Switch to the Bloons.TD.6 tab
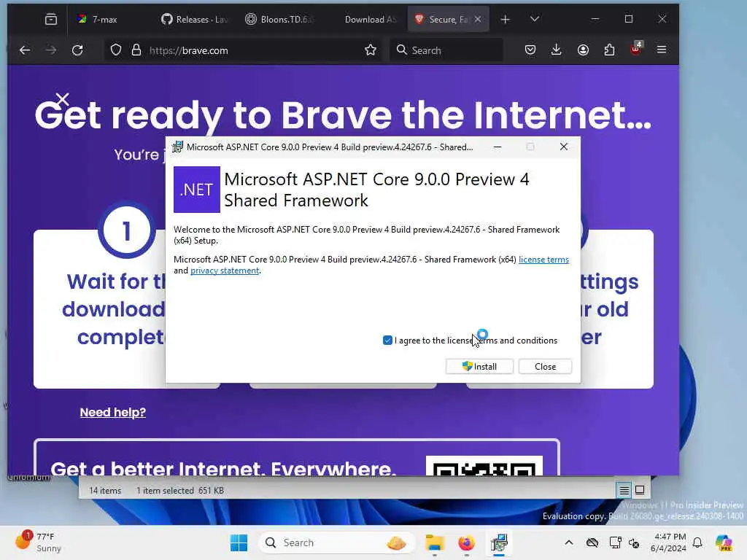The height and width of the screenshot is (560, 747). coord(279,20)
